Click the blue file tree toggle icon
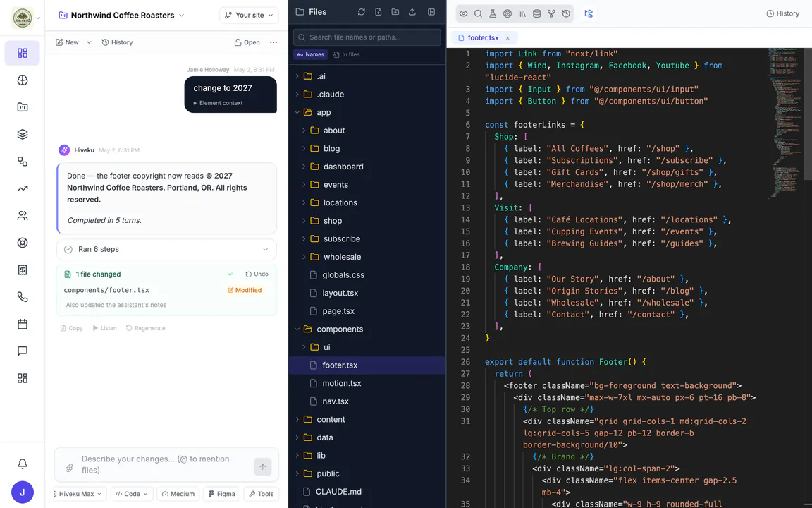This screenshot has height=508, width=812. (x=589, y=13)
